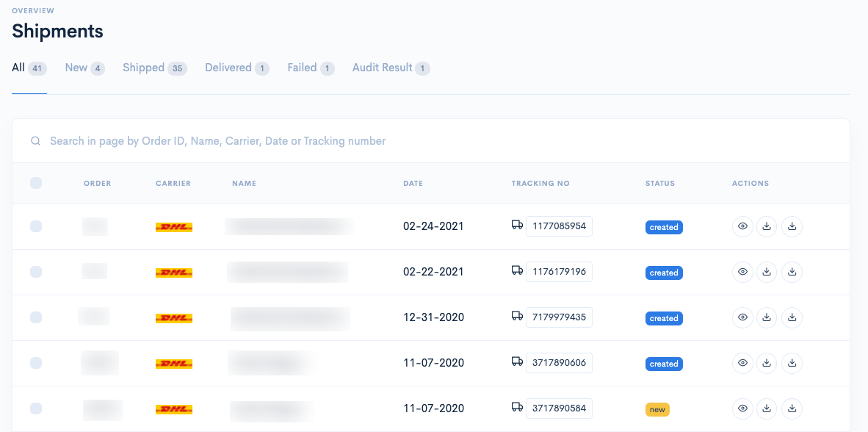Click the yellow new status badge
The width and height of the screenshot is (868, 432).
pos(658,410)
